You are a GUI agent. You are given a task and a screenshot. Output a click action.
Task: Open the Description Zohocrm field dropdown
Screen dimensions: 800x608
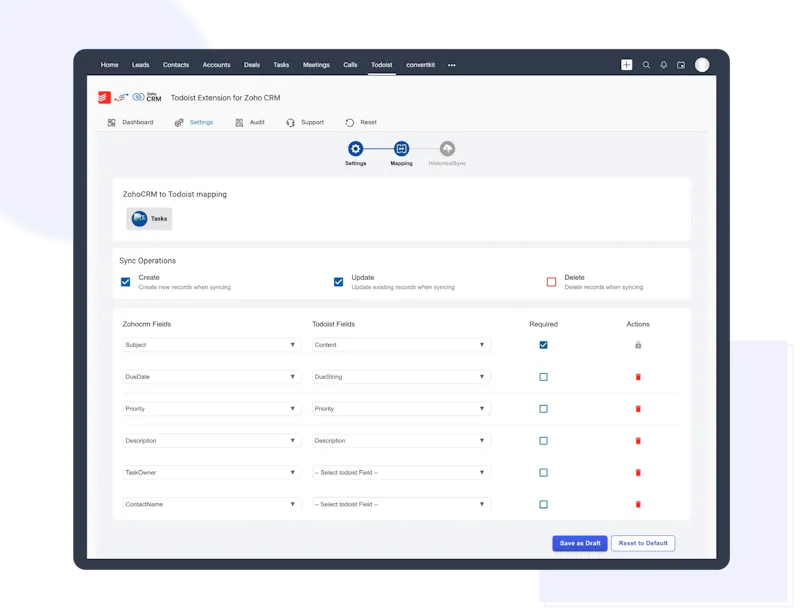point(212,441)
